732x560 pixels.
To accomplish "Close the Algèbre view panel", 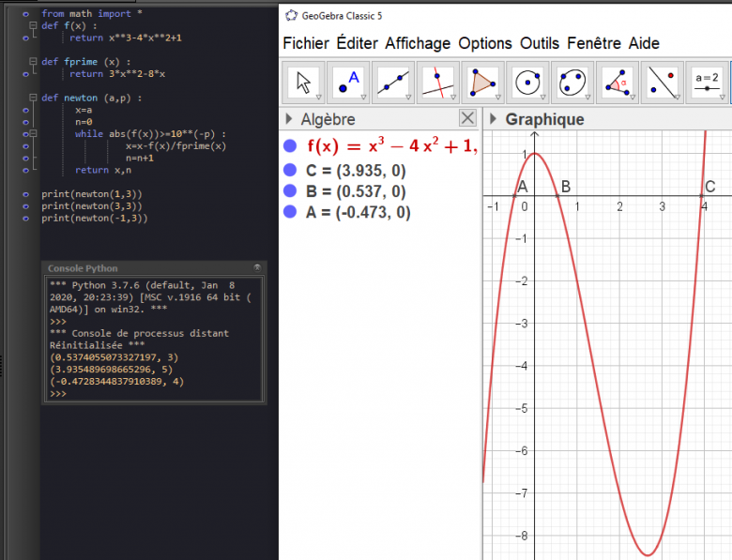I will (467, 118).
